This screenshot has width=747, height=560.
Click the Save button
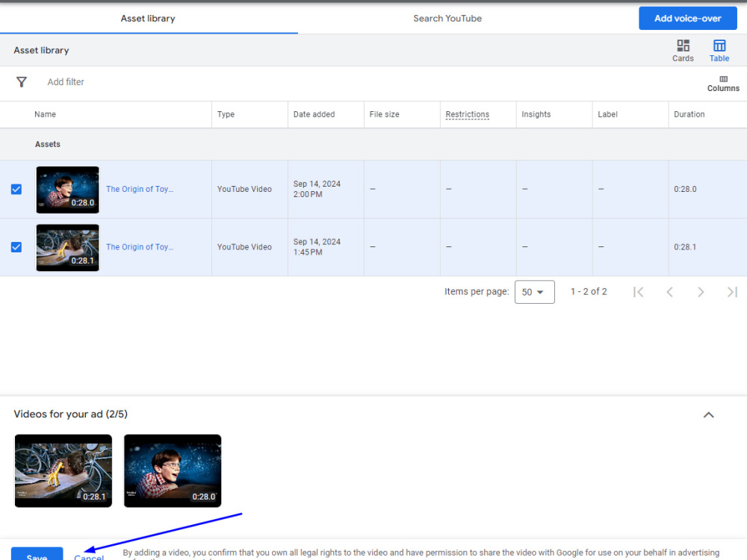click(x=37, y=554)
